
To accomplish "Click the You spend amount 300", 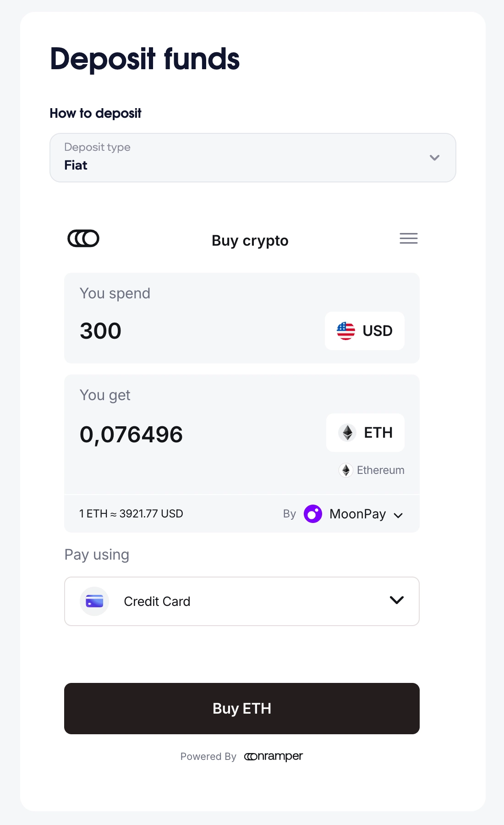I will 101,331.
